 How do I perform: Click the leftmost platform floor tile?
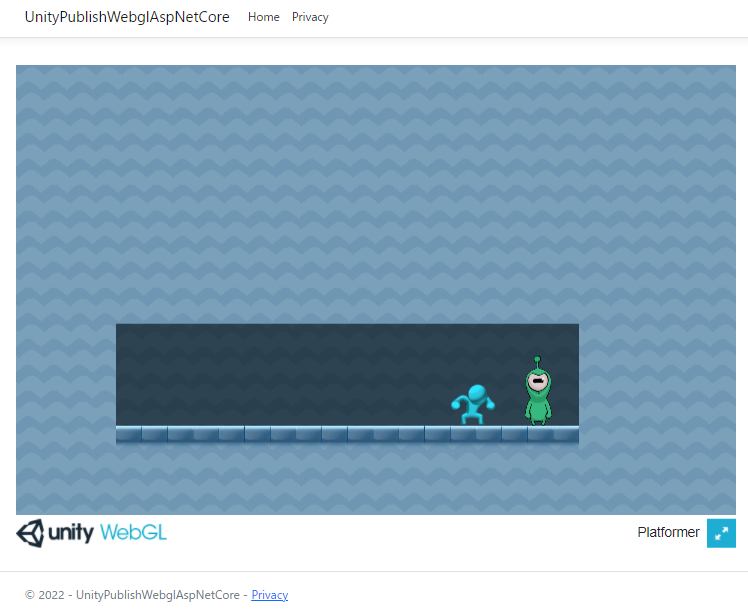(x=129, y=434)
